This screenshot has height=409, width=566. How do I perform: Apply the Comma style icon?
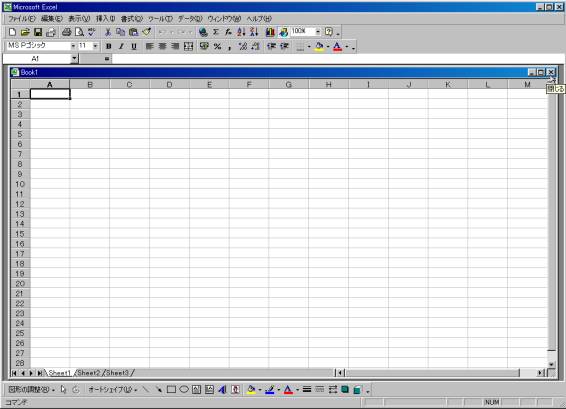click(230, 46)
